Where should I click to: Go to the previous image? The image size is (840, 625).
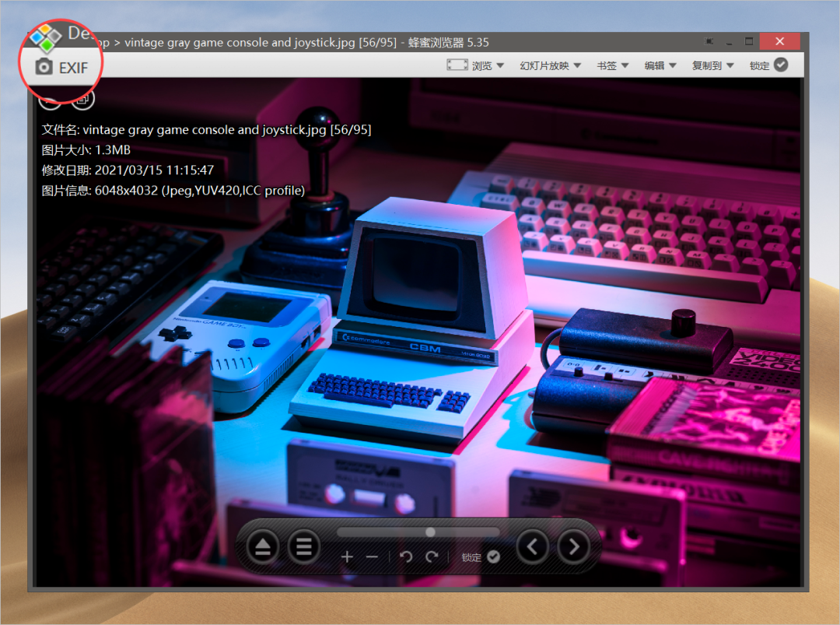tap(532, 547)
